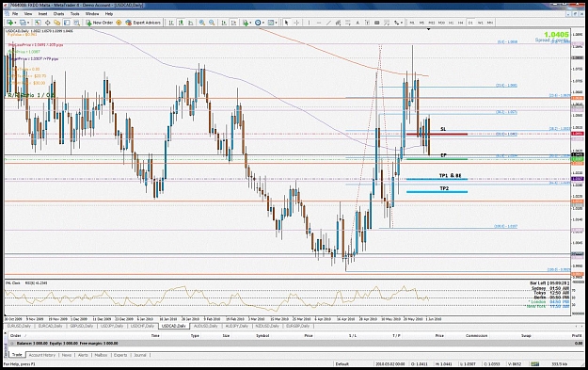Toggle the Data Window crosshair-circle icon

tap(48, 23)
